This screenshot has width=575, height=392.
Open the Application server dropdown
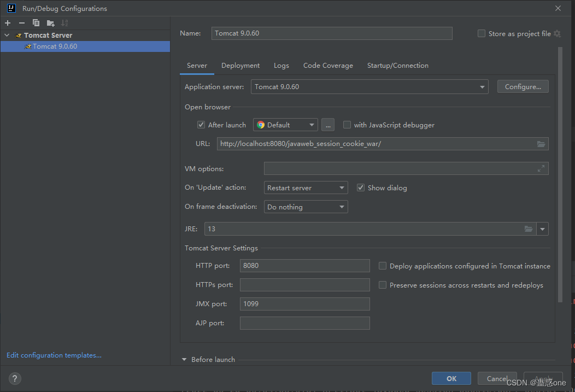[x=369, y=87]
